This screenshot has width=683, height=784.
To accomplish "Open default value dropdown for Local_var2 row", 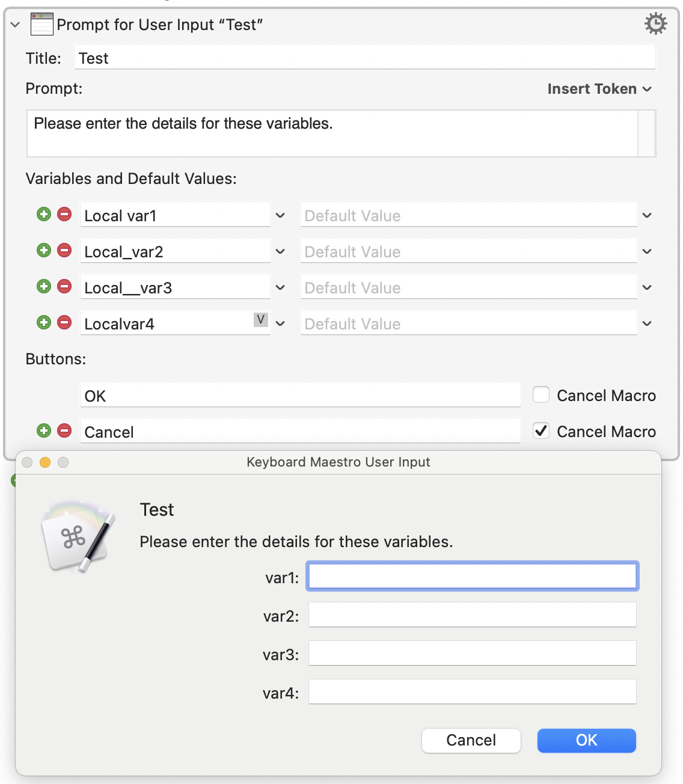I will 647,251.
